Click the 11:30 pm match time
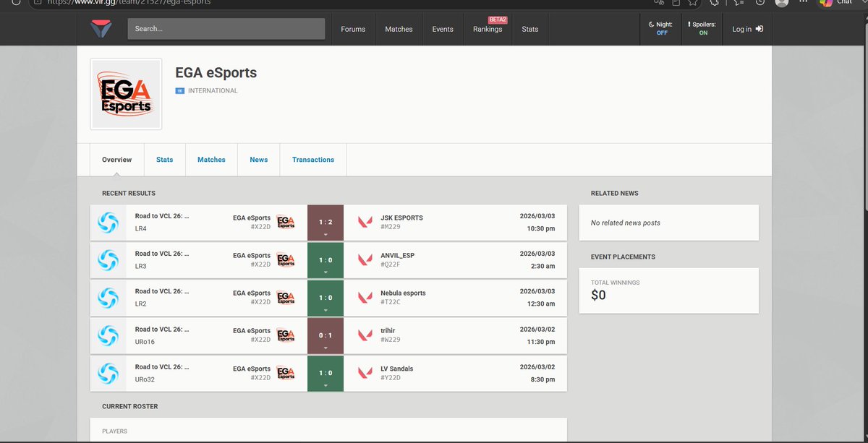868x443 pixels. point(541,342)
